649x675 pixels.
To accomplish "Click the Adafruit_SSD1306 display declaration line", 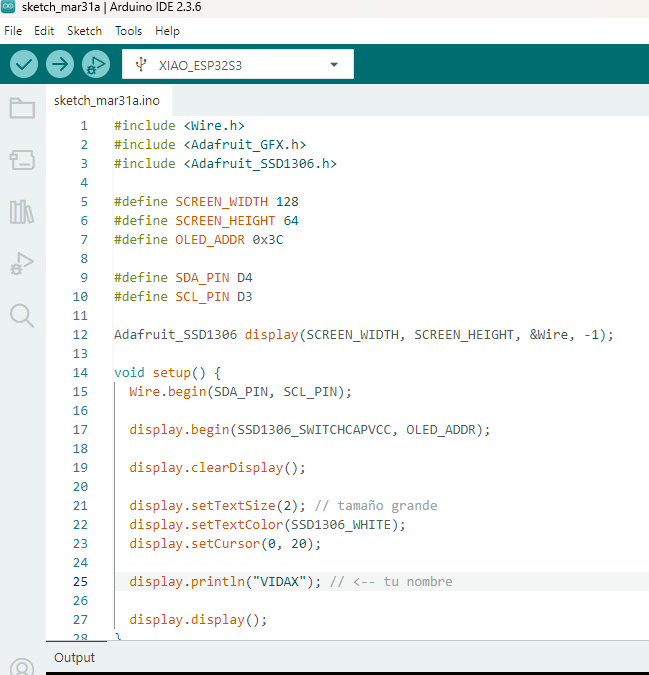I will coord(364,334).
